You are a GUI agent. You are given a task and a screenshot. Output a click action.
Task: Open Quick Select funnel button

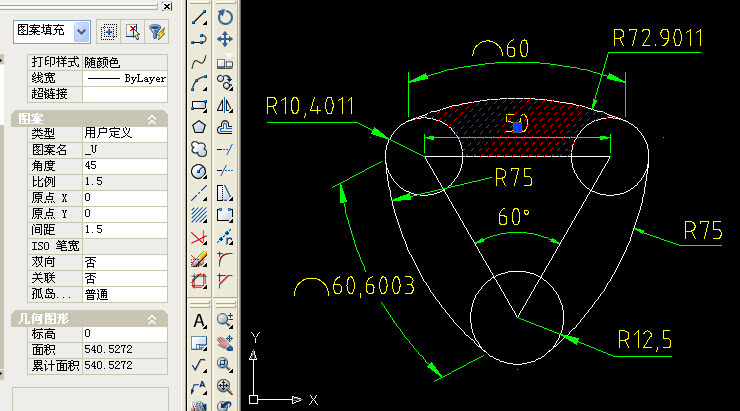(156, 32)
